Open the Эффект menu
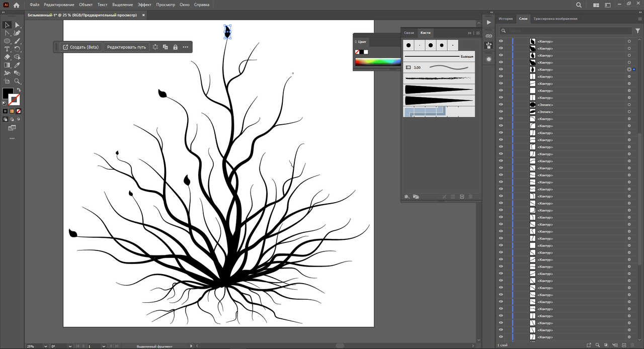Image resolution: width=644 pixels, height=349 pixels. click(144, 5)
